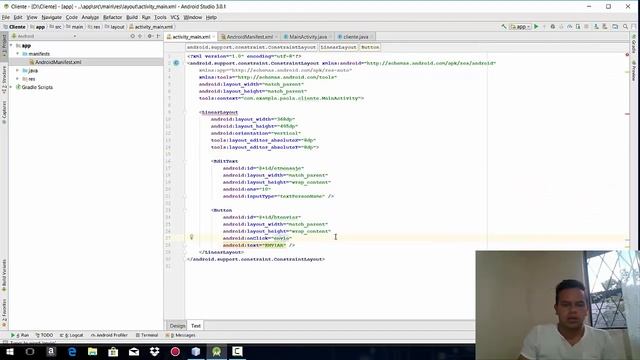Viewport: 640px width, 360px height.
Task: Fold the Button tag in editor gutter
Action: tap(184, 210)
